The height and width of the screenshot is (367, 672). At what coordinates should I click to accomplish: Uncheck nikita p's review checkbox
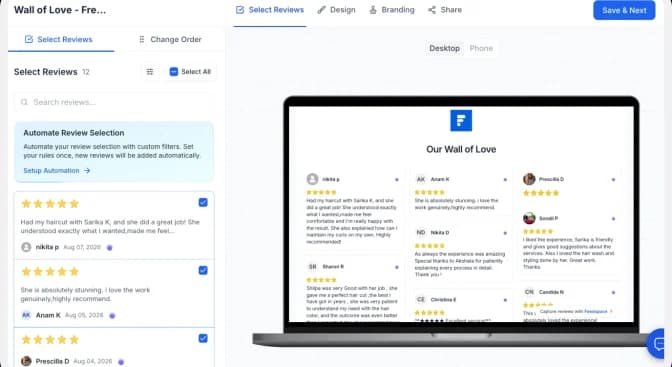203,202
